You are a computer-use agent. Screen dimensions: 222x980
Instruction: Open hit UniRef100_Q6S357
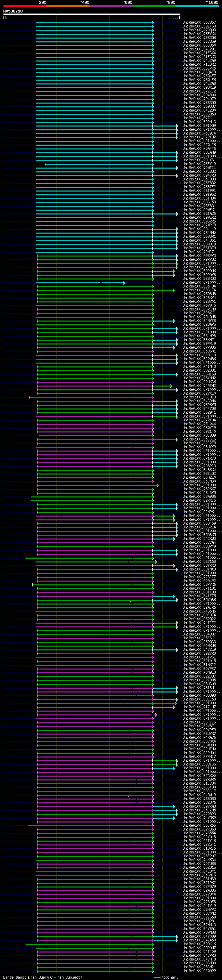click(199, 23)
